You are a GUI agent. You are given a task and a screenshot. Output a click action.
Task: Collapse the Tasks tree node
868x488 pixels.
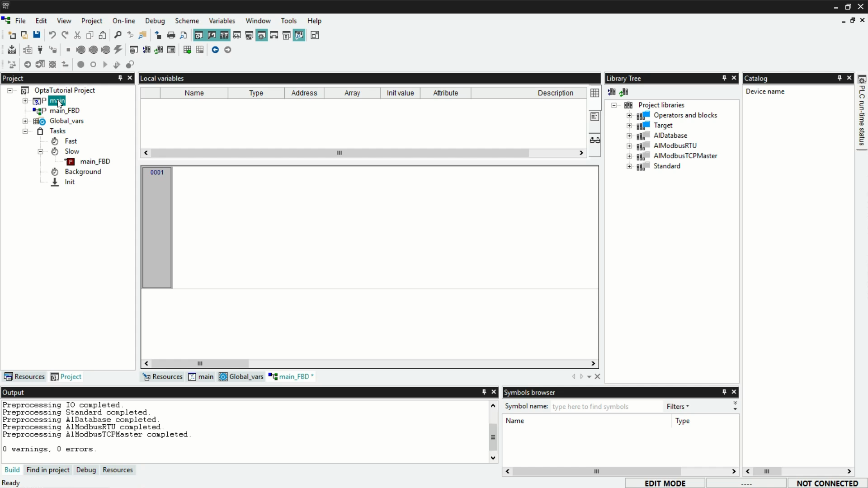click(25, 131)
